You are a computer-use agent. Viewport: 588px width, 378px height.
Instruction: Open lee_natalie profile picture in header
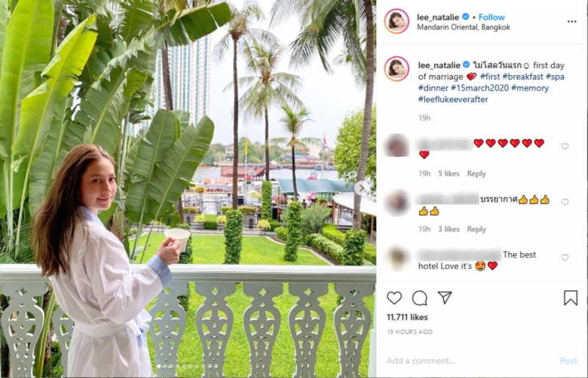396,21
